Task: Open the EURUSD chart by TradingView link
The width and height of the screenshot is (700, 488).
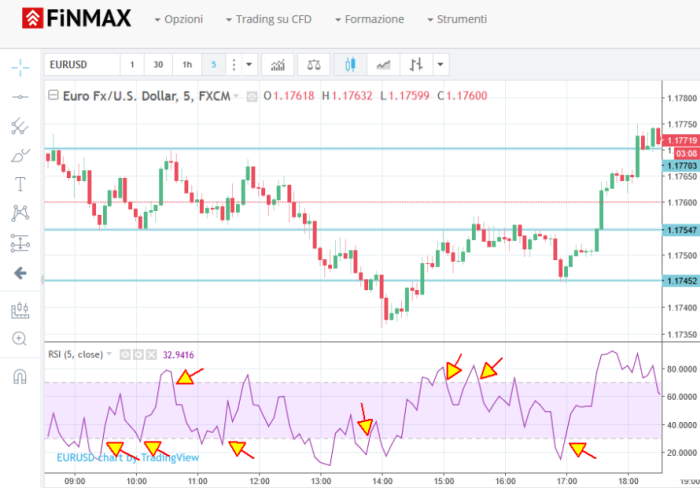Action: [127, 457]
